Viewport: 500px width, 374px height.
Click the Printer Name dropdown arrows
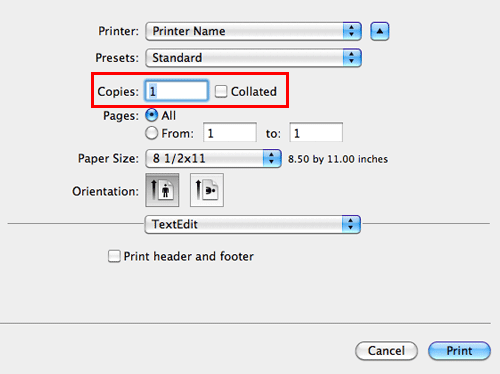tap(352, 31)
